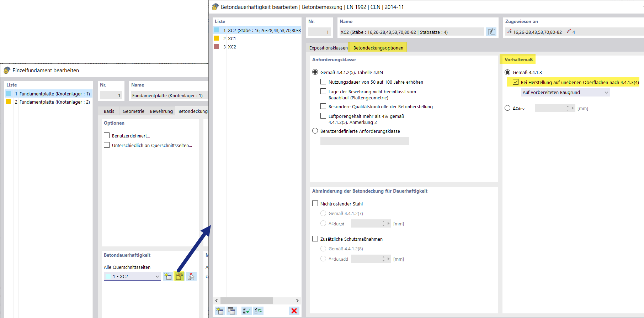
Task: Toggle Zusätzliche Schutzmaßnahmen checkbox
Action: point(315,239)
